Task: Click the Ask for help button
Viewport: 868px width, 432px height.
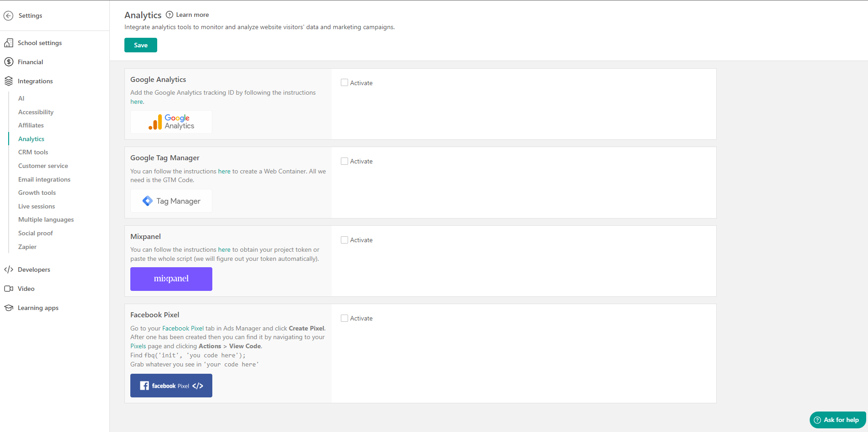Action: [x=837, y=420]
